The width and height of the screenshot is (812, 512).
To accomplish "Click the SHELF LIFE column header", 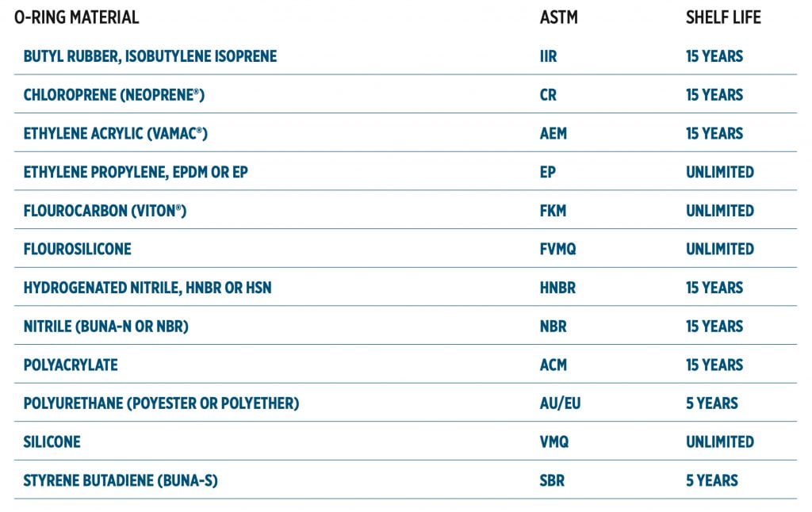I will coord(723,17).
